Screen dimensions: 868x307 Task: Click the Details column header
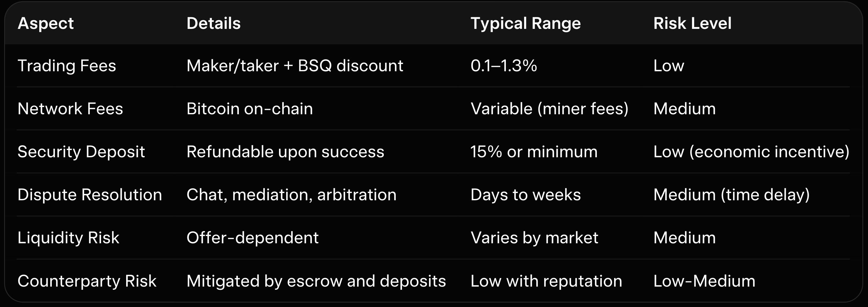tap(213, 23)
